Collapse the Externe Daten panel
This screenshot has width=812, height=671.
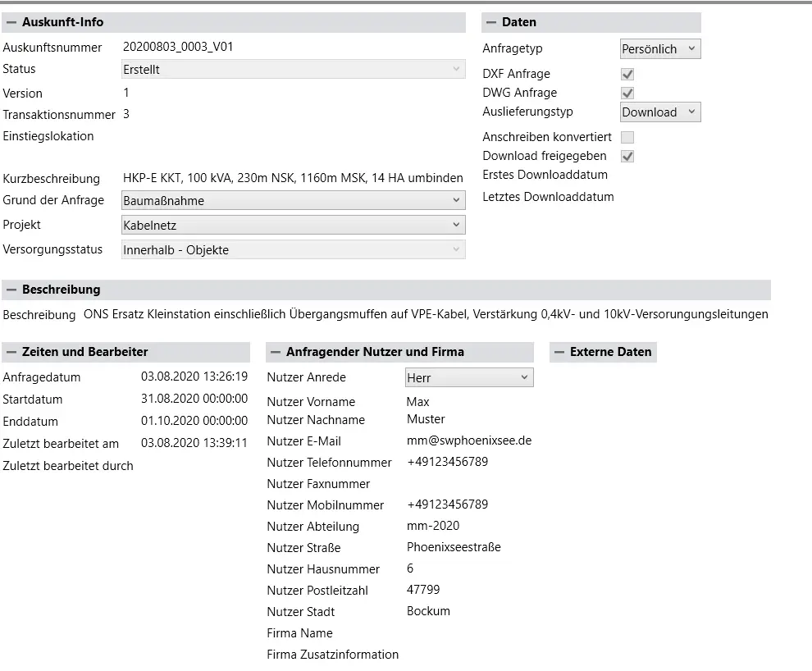click(561, 352)
